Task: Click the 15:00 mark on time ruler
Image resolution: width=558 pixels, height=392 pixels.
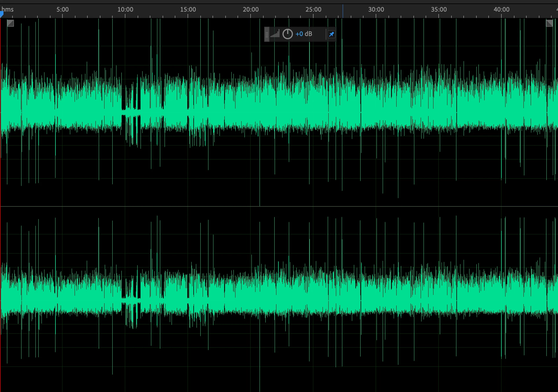Action: tap(188, 10)
